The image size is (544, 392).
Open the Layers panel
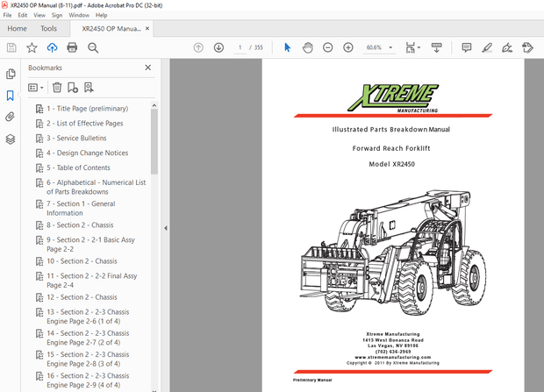pos(11,139)
